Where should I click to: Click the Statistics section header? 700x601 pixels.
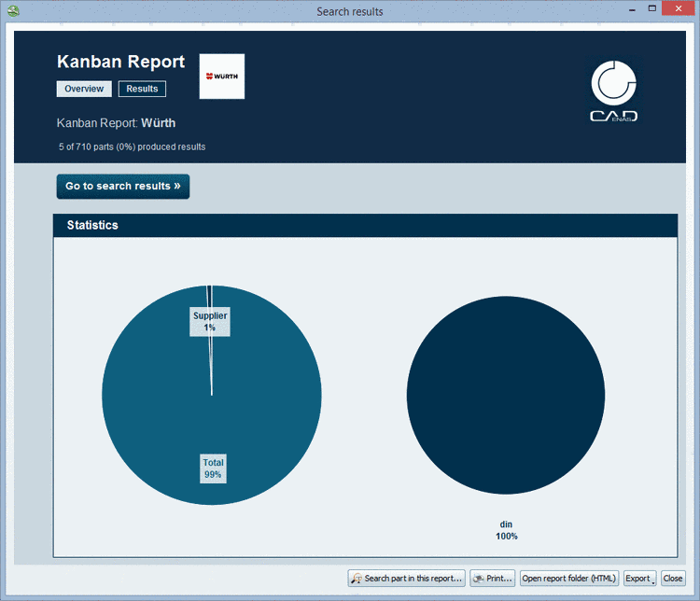pos(365,225)
